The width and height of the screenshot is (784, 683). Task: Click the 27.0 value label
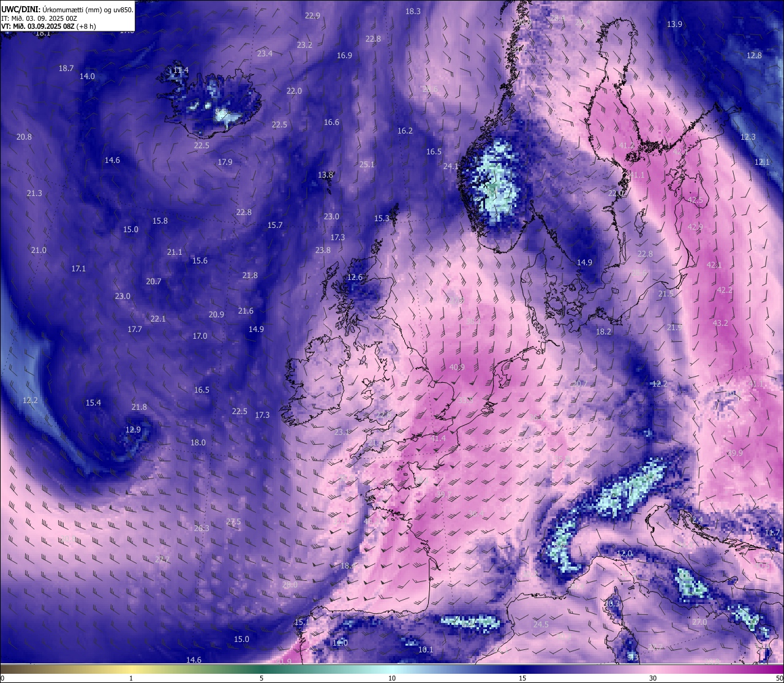[x=699, y=622]
